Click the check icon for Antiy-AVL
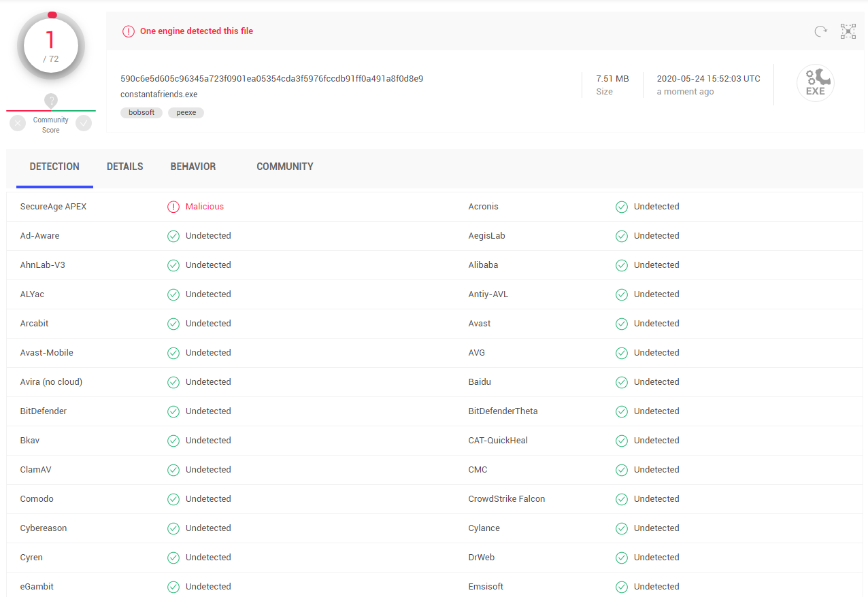 (x=622, y=294)
